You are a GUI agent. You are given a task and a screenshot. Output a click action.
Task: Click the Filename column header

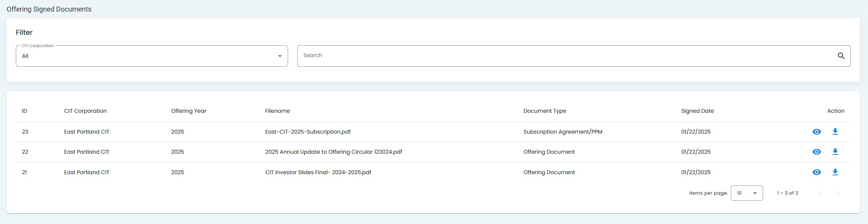coord(277,111)
